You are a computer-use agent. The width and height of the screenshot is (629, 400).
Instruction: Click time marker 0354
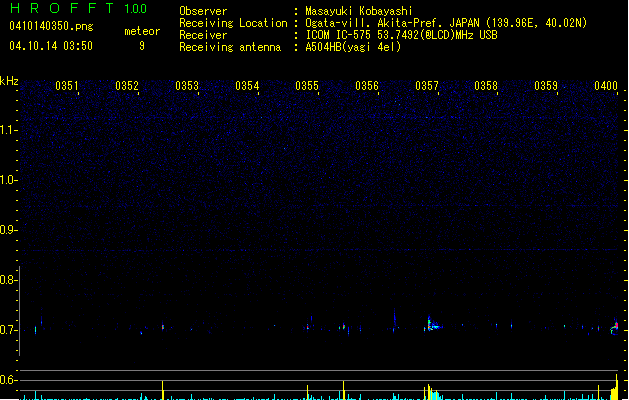pos(247,86)
